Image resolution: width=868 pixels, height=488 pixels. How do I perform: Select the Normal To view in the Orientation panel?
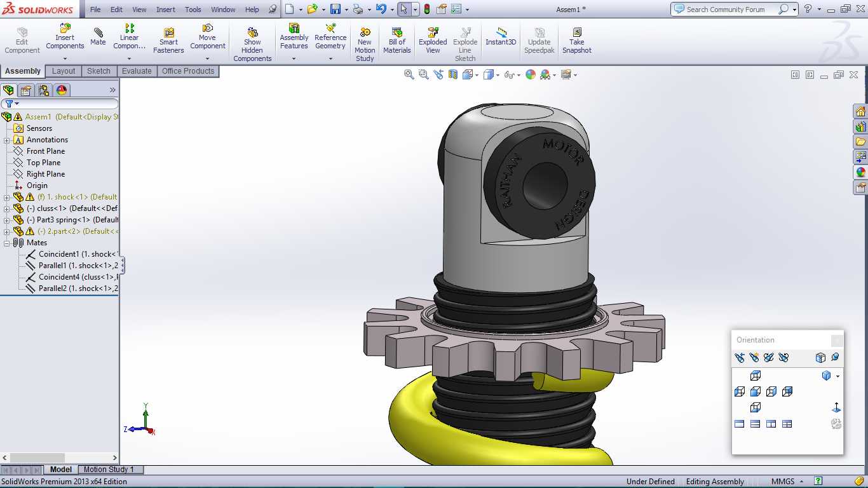pyautogui.click(x=836, y=408)
